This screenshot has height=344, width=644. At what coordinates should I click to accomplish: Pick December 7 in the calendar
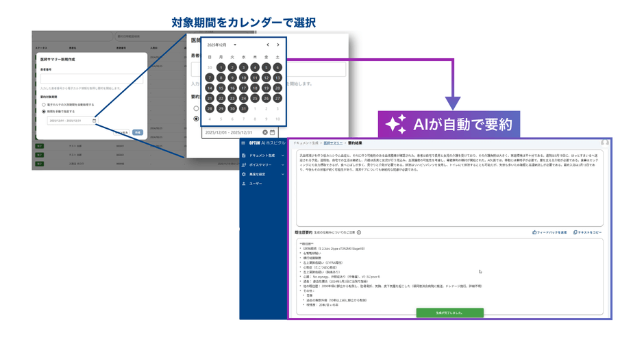[x=210, y=77]
